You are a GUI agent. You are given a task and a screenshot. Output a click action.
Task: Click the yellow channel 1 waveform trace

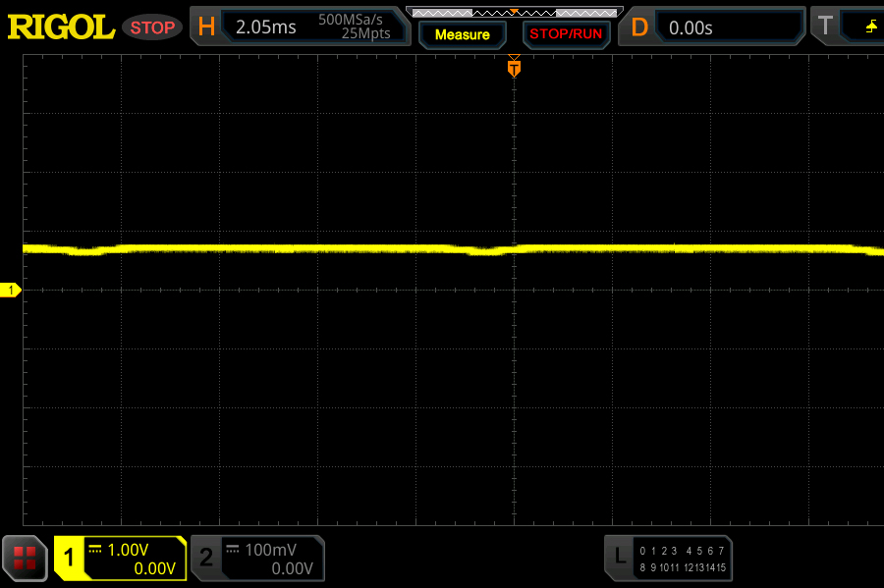tap(453, 249)
